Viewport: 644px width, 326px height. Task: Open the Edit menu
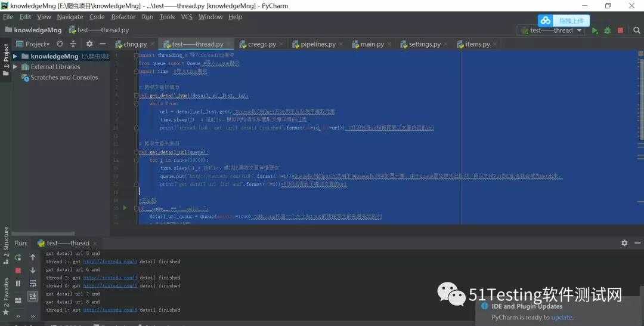tap(25, 17)
